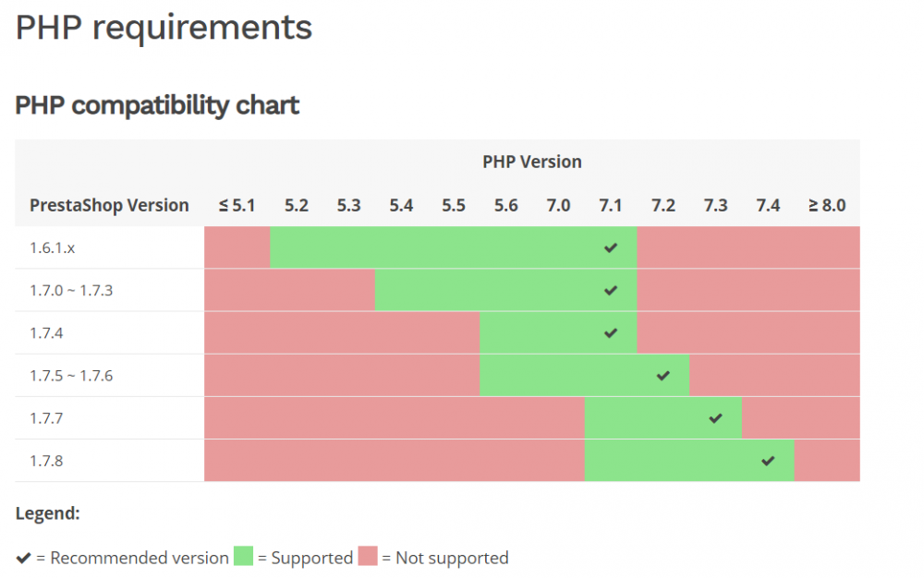Click the 7.4 PHP version header
Viewport: 924px width, 578px height.
pyautogui.click(x=768, y=205)
